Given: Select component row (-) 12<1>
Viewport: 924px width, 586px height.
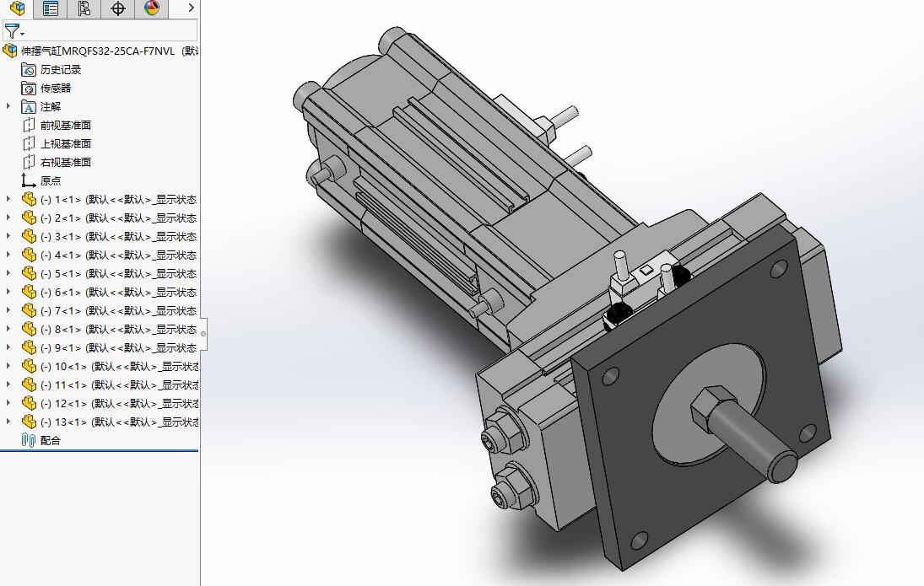Looking at the screenshot, I should 110,403.
